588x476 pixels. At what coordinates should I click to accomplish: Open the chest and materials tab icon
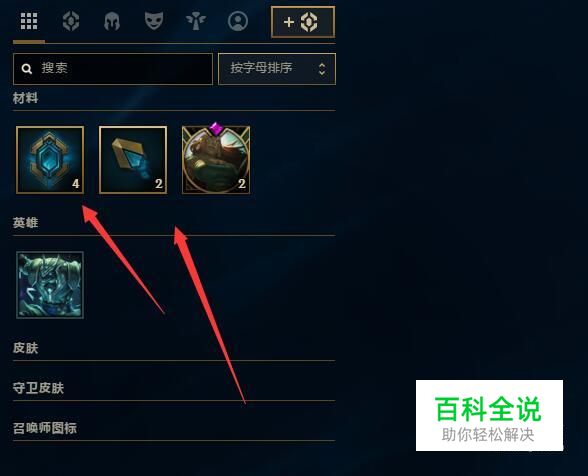(70, 21)
